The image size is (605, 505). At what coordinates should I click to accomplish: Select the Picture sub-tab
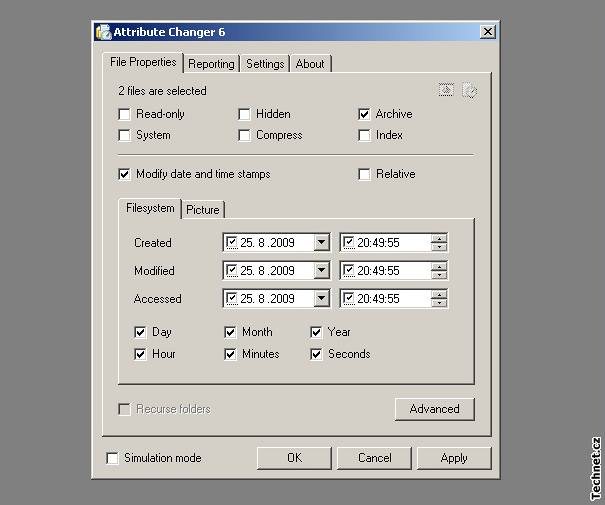tap(203, 210)
